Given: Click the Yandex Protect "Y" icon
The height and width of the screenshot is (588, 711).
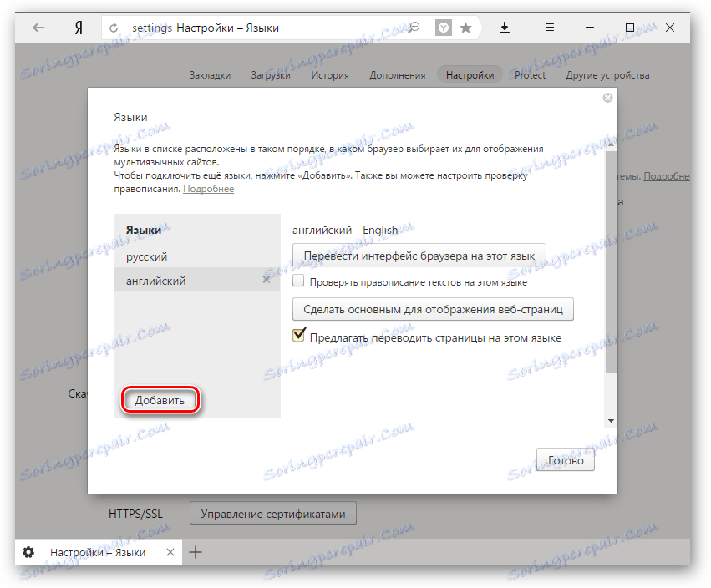Looking at the screenshot, I should [x=444, y=28].
